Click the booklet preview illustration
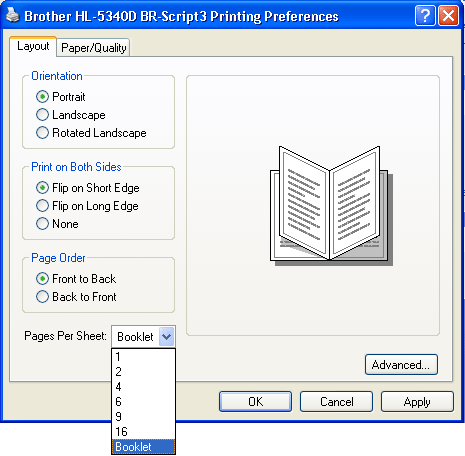The height and width of the screenshot is (456, 465). point(331,205)
